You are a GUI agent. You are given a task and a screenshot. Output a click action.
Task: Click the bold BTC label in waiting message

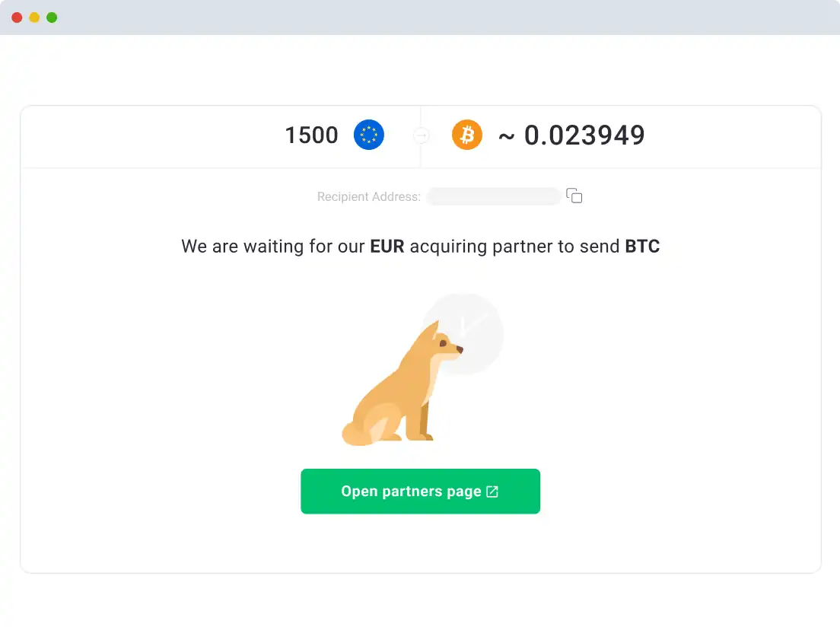[x=644, y=246]
